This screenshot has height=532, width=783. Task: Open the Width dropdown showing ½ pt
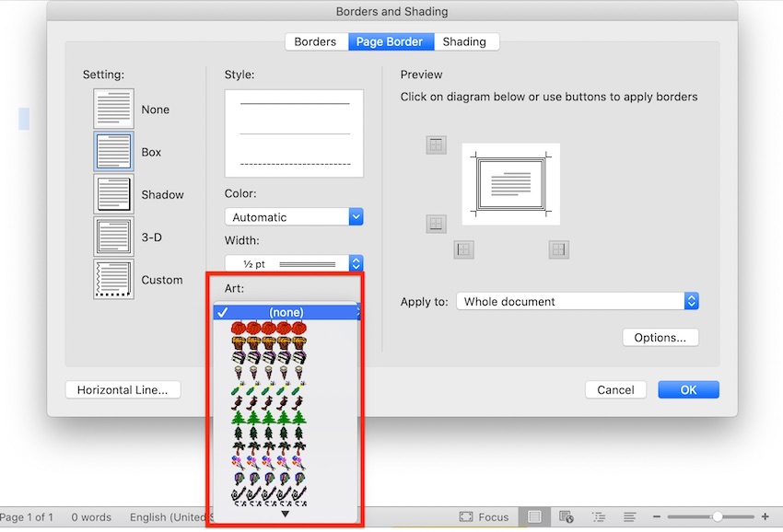point(293,263)
